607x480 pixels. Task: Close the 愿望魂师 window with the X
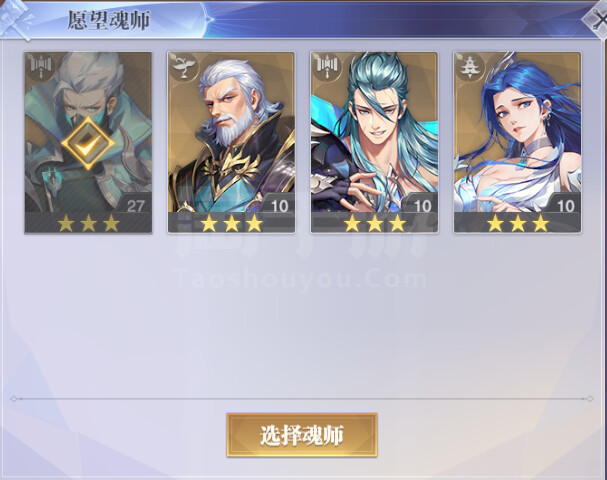click(596, 21)
